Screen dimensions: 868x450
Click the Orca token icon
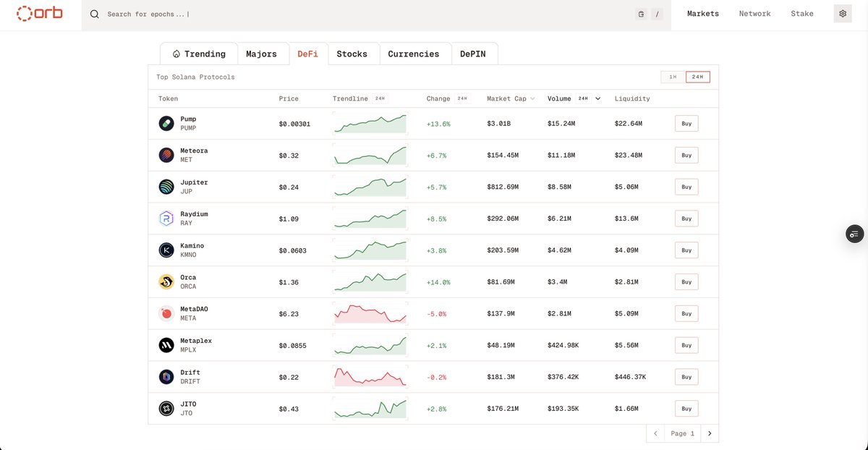tap(166, 282)
